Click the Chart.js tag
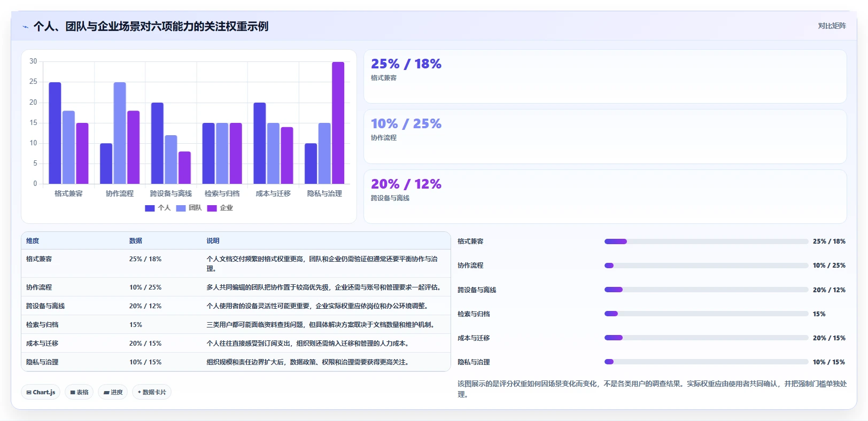 [x=41, y=392]
